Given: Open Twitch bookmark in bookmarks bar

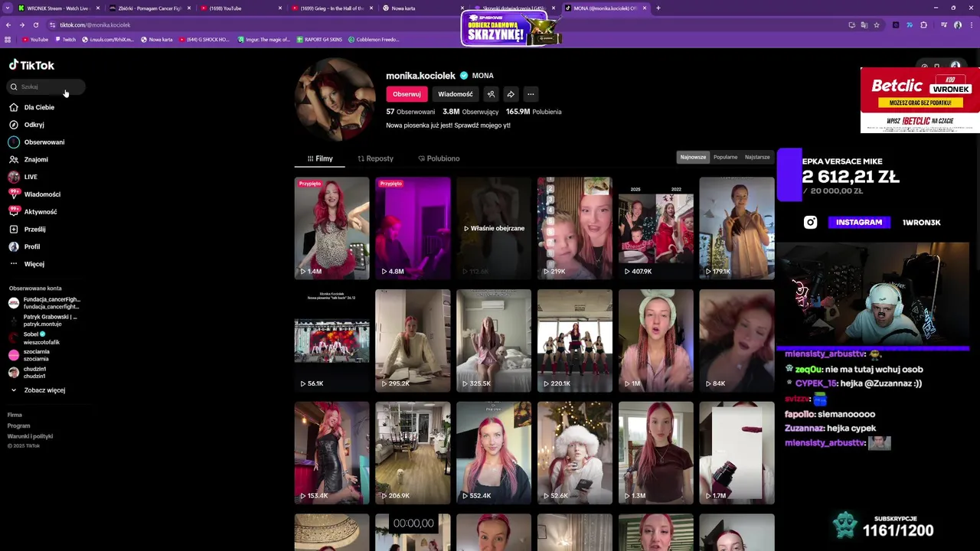Looking at the screenshot, I should (x=65, y=39).
